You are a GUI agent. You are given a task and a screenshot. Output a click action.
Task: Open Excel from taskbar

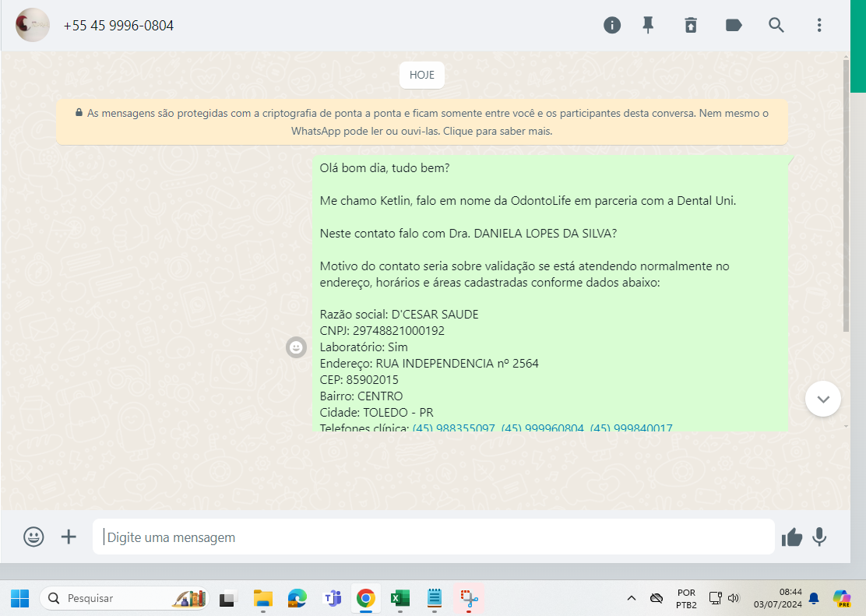pos(400,598)
